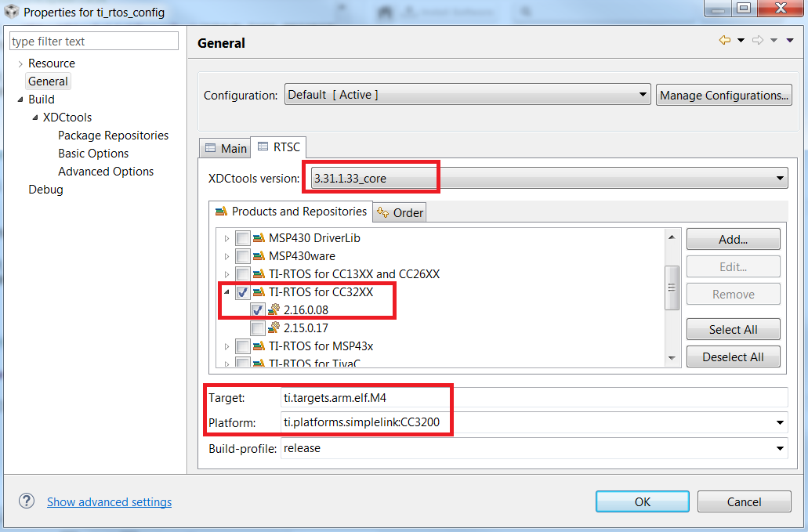Open the back history dropdown arrow

click(741, 40)
